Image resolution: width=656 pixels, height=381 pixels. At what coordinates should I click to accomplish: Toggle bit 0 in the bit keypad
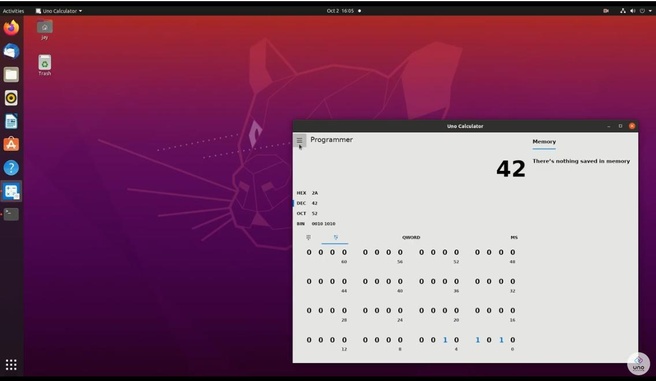[x=512, y=340]
